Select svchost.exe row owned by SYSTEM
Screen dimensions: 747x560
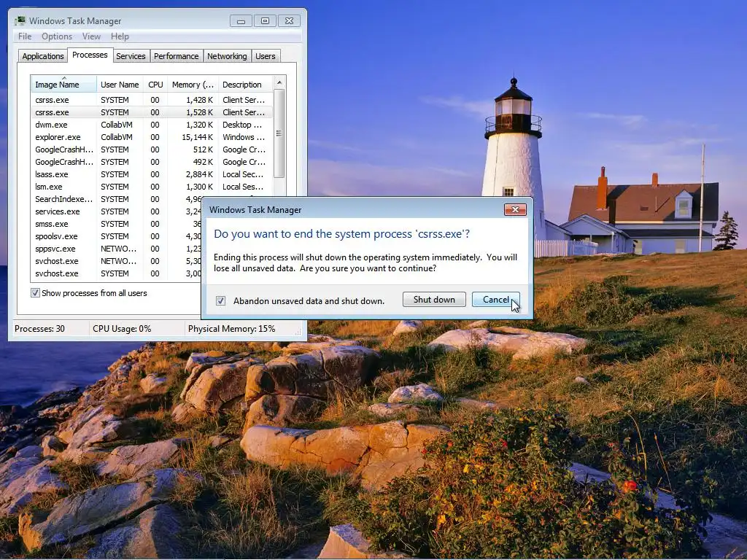(x=116, y=273)
